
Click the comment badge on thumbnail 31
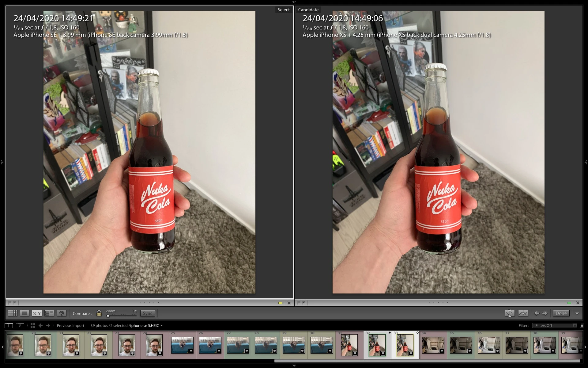point(355,354)
